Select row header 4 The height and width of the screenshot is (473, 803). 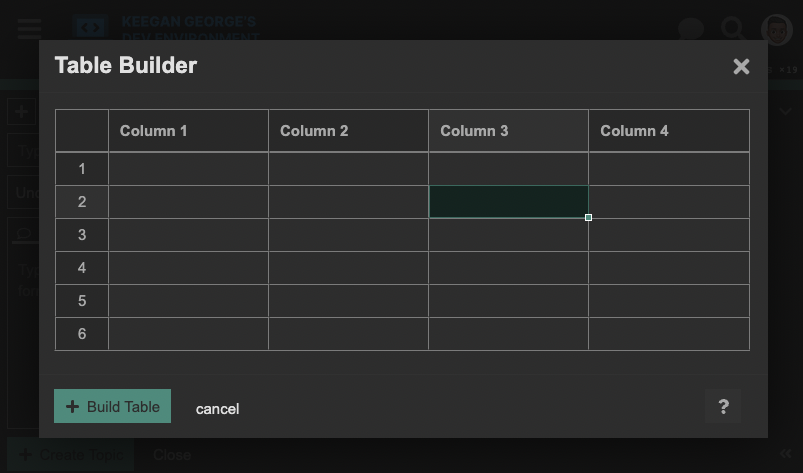[x=82, y=268]
